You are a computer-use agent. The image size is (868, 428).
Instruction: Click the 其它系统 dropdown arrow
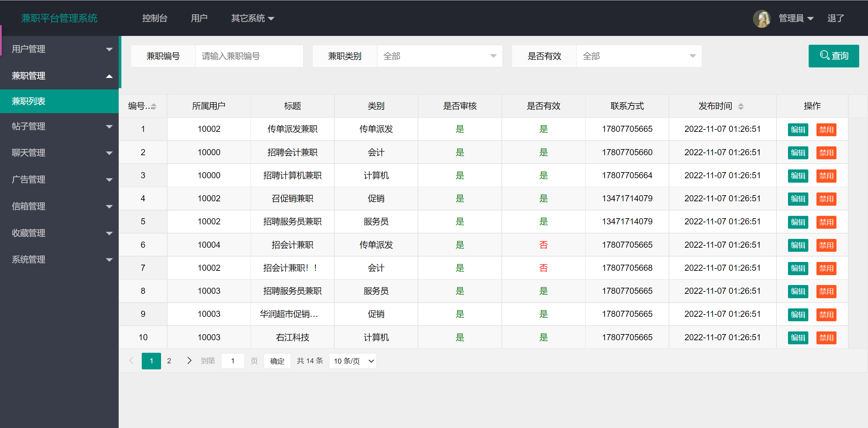271,19
